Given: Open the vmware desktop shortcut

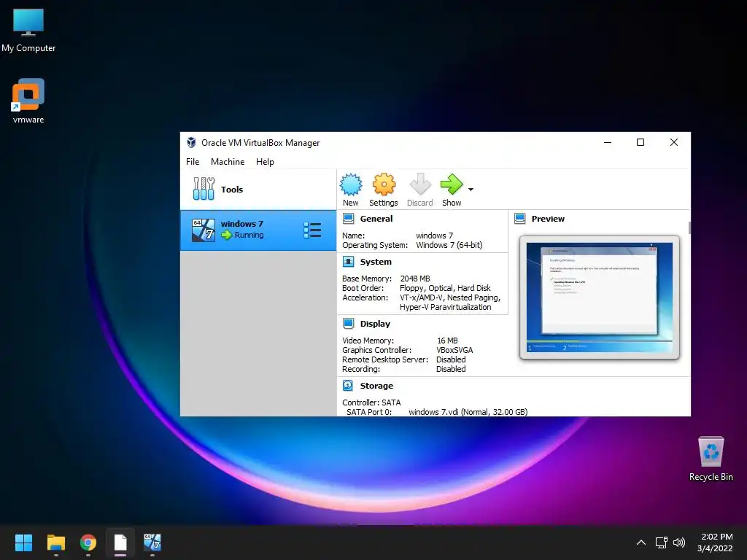Looking at the screenshot, I should coord(28,101).
